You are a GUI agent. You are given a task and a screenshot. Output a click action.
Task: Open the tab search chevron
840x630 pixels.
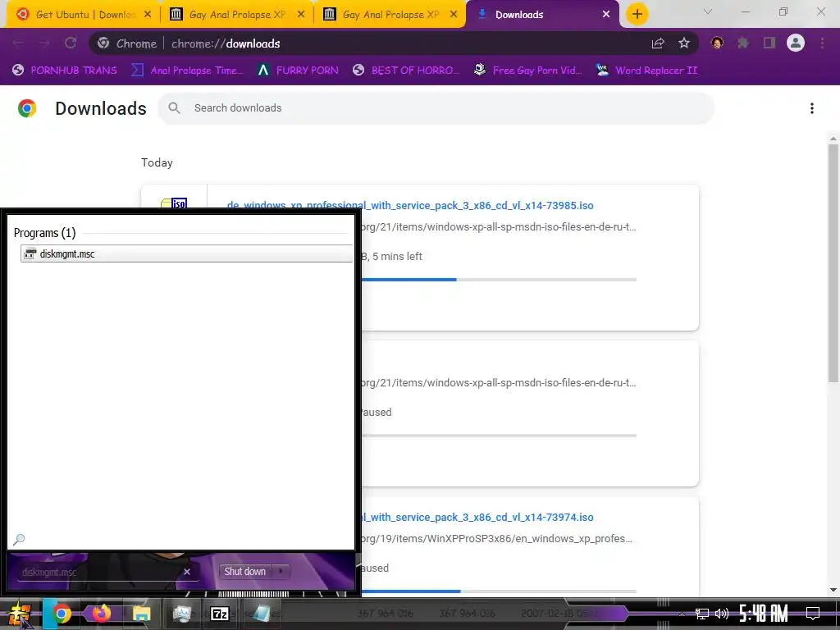(x=708, y=11)
